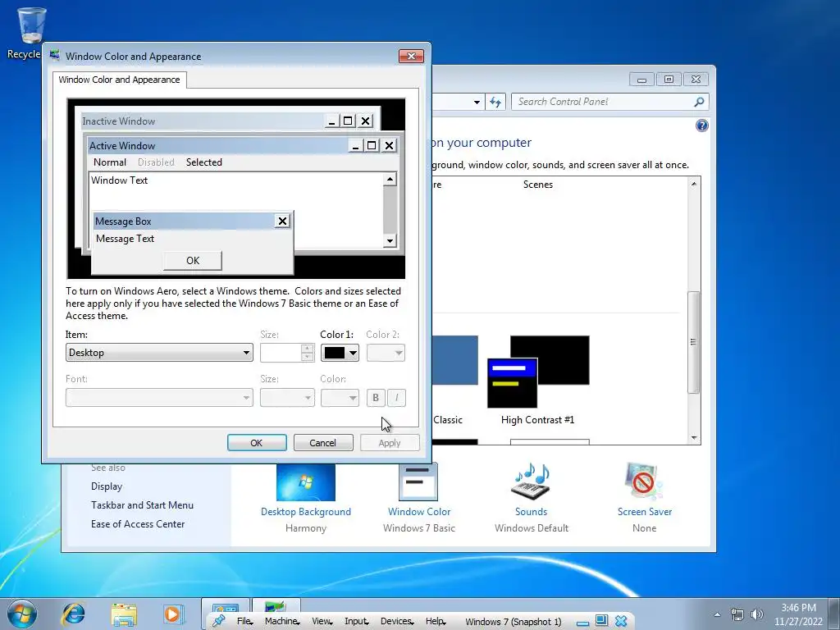Open VirtualBox View menu
840x630 pixels.
pos(322,621)
